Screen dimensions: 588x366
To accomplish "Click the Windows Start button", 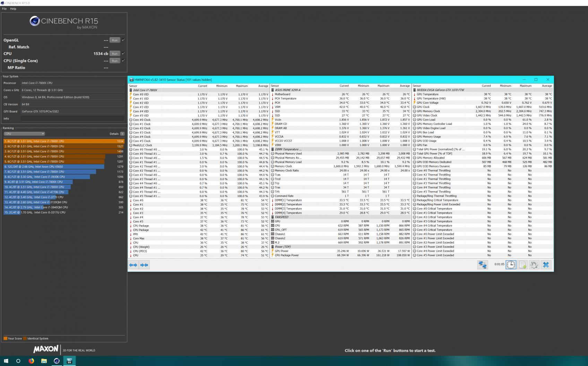I will point(6,361).
